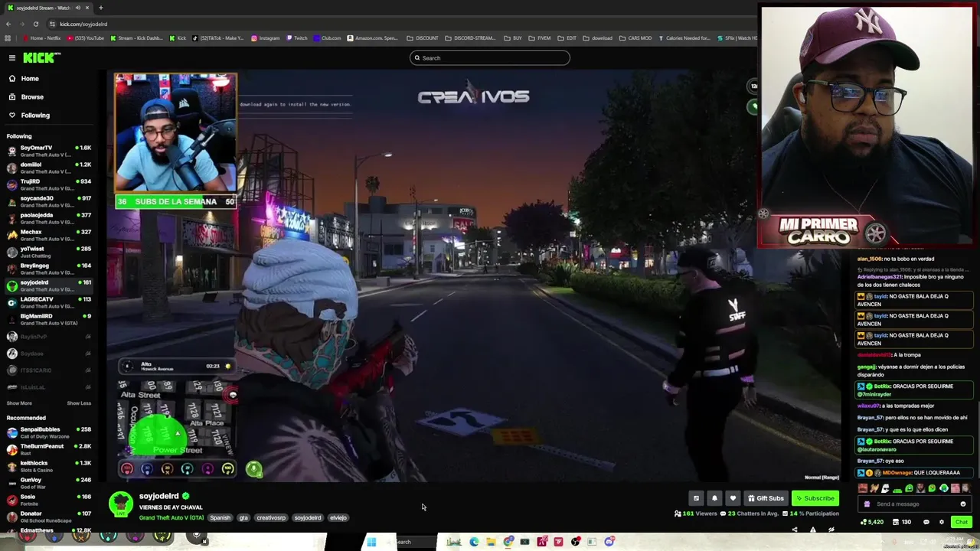Open the emoji picker in chat box

963,504
